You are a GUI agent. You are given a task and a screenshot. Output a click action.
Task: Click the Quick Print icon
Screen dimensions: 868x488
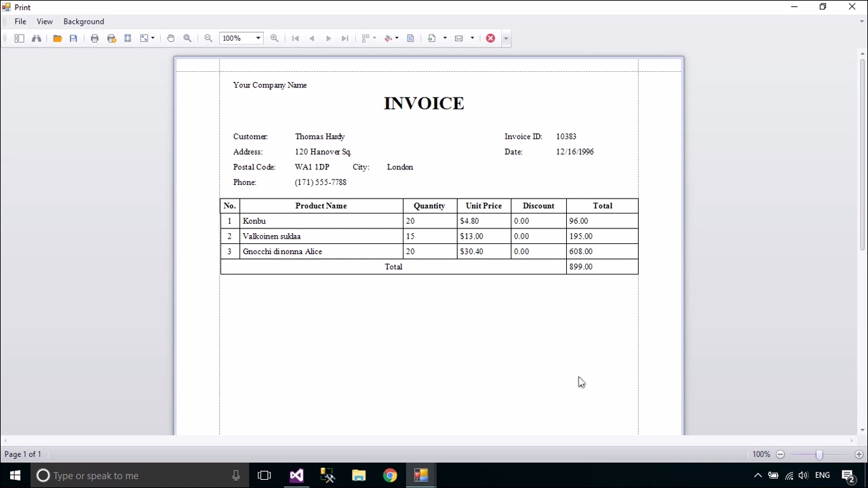112,39
